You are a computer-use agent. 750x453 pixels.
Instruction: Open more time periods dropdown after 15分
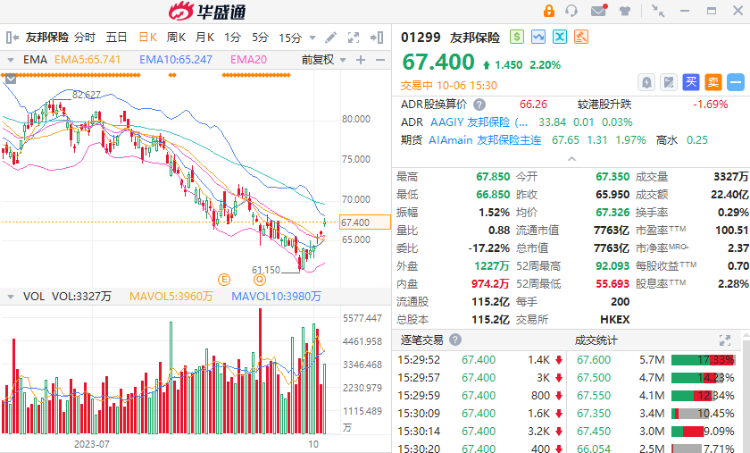click(312, 37)
